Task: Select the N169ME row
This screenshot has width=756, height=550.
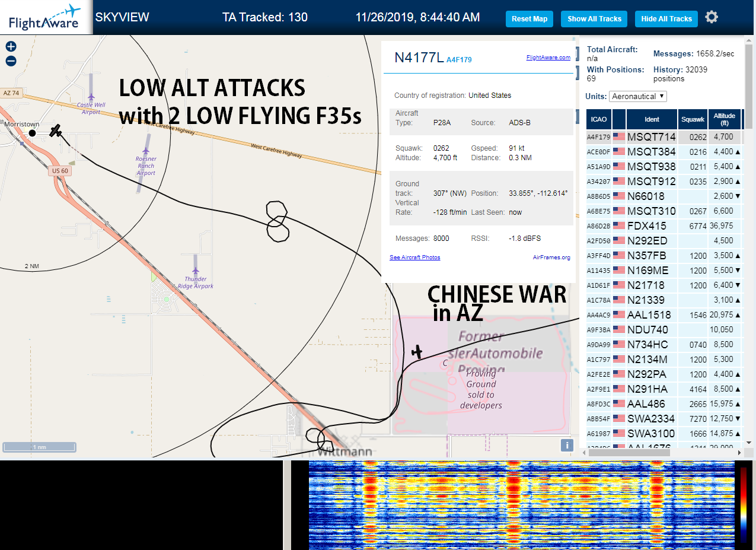Action: click(x=664, y=270)
